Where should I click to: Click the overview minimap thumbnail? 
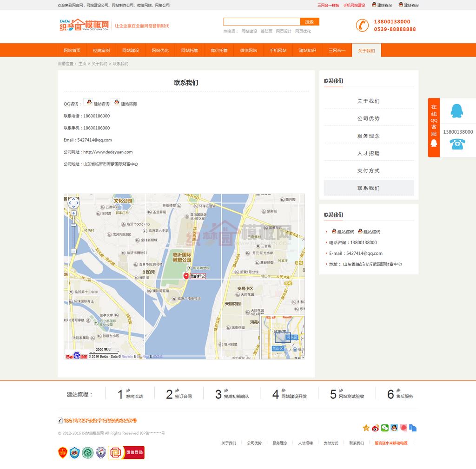[x=283, y=337]
